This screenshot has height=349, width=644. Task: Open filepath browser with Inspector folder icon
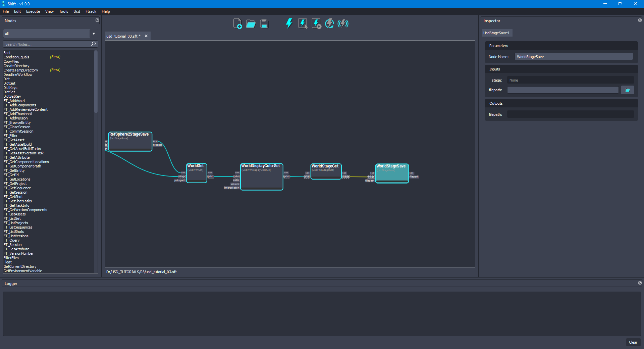coord(627,90)
